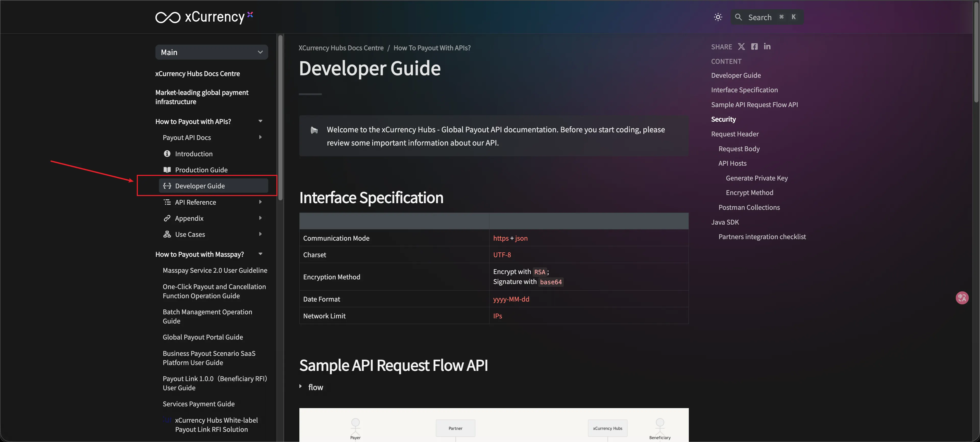
Task: Open Production Guide book icon item
Action: 201,170
